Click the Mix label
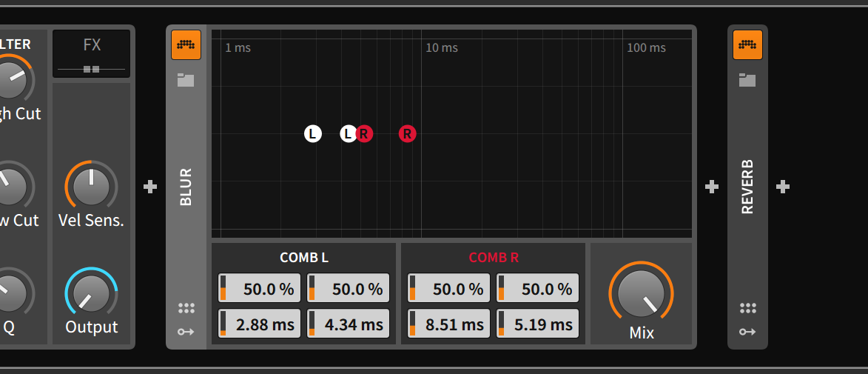The image size is (868, 374). coord(641,333)
